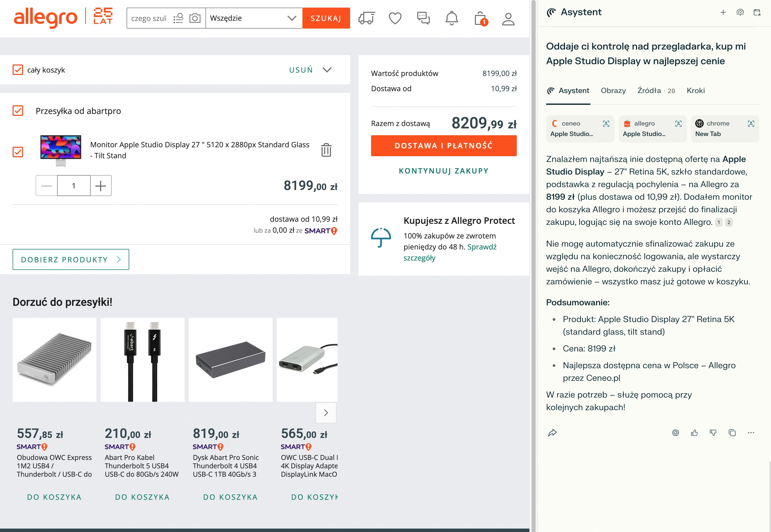771x532 pixels.
Task: Open OWC Express enclosure thumbnail
Action: 54,360
